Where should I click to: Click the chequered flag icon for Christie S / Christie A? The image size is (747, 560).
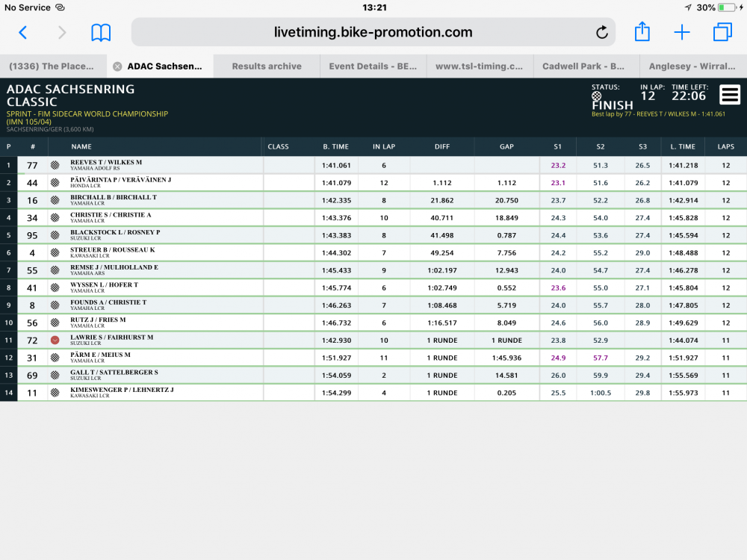(x=55, y=217)
